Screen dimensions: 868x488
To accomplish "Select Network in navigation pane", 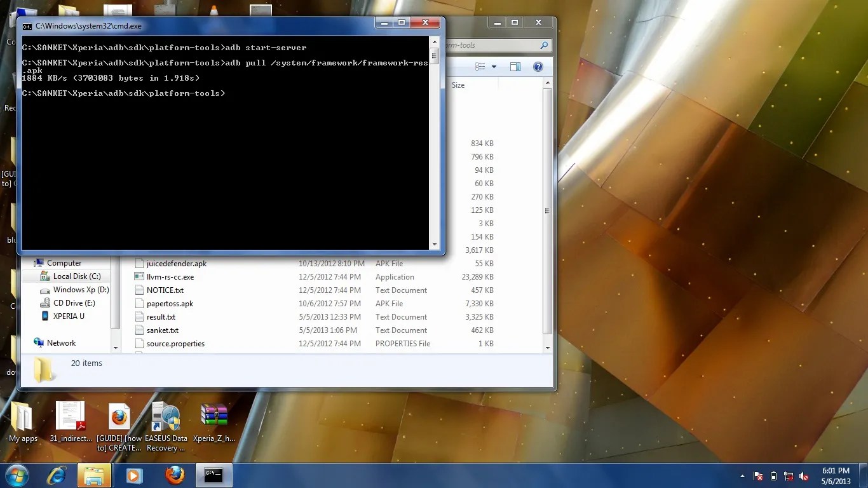I will tap(61, 343).
